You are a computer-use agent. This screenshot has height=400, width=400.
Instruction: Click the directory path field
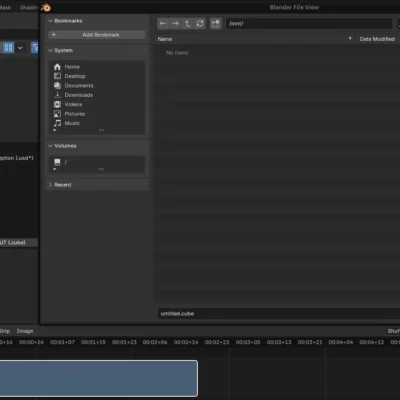(309, 24)
